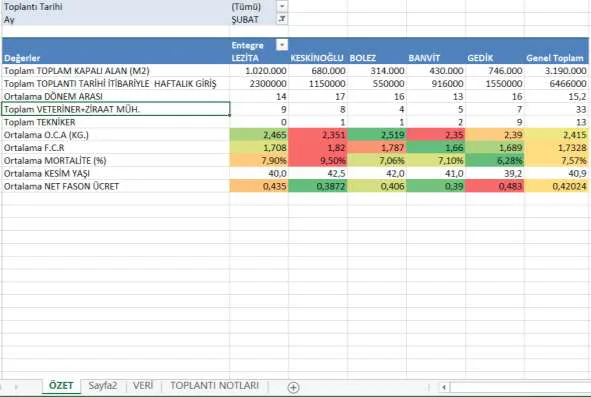The height and width of the screenshot is (397, 591).
Task: Open the Toplantı Tarihi (Tümü) filter dropdown
Action: [282, 6]
